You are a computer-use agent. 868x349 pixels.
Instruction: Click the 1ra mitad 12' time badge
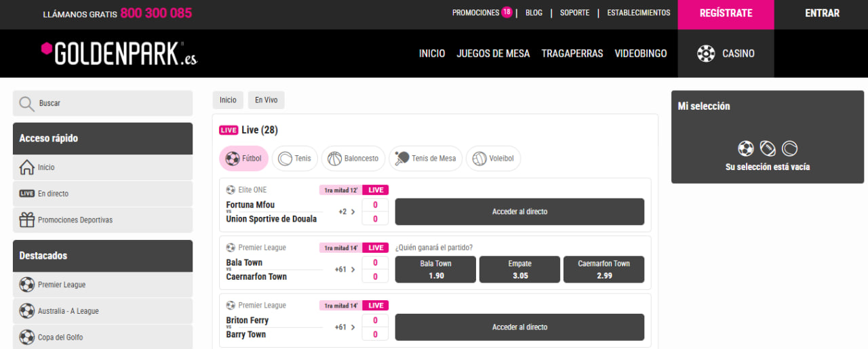340,190
